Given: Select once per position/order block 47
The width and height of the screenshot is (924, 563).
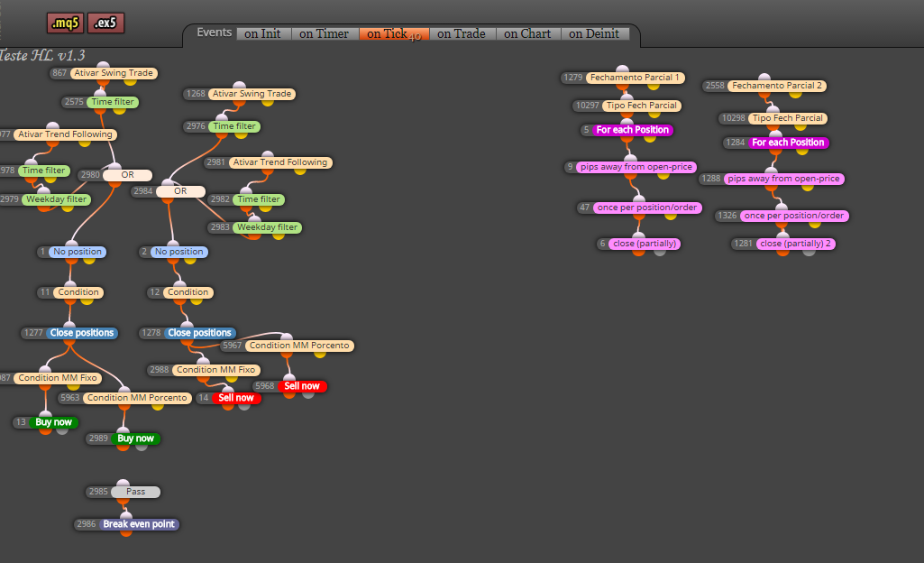Looking at the screenshot, I should coord(646,208).
